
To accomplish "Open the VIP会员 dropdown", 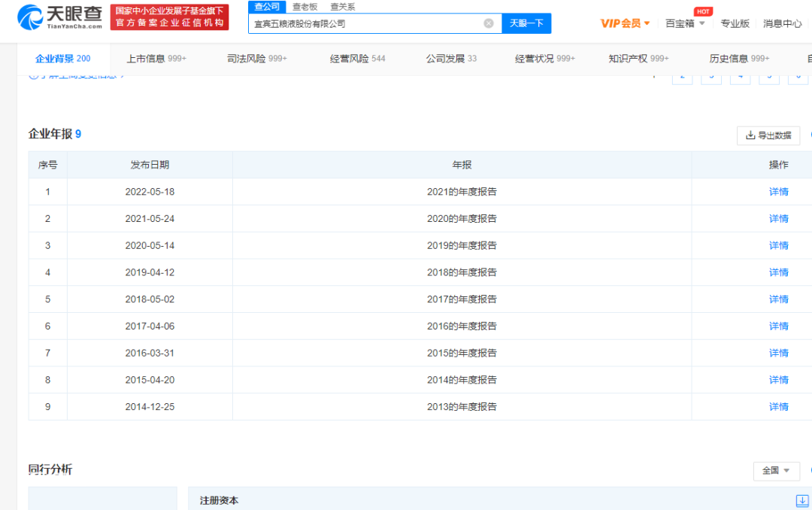I will (x=625, y=23).
